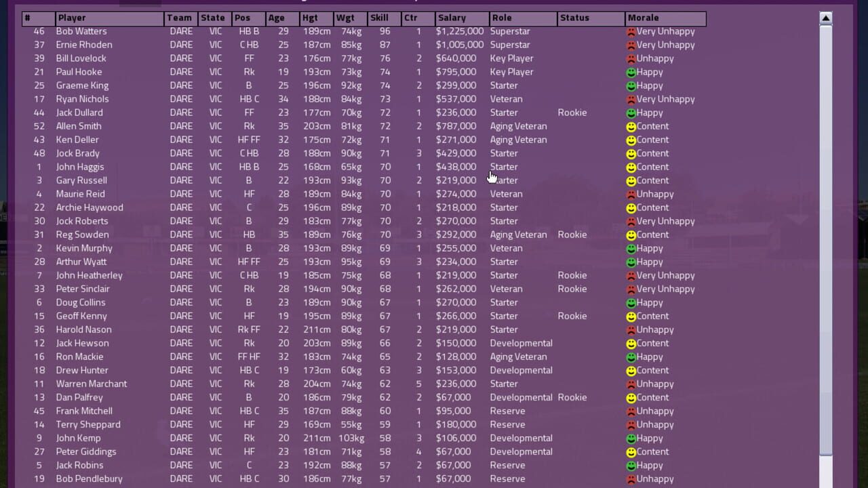Image resolution: width=868 pixels, height=488 pixels.
Task: Click Kevin Murphy's happy morale icon
Action: 631,248
